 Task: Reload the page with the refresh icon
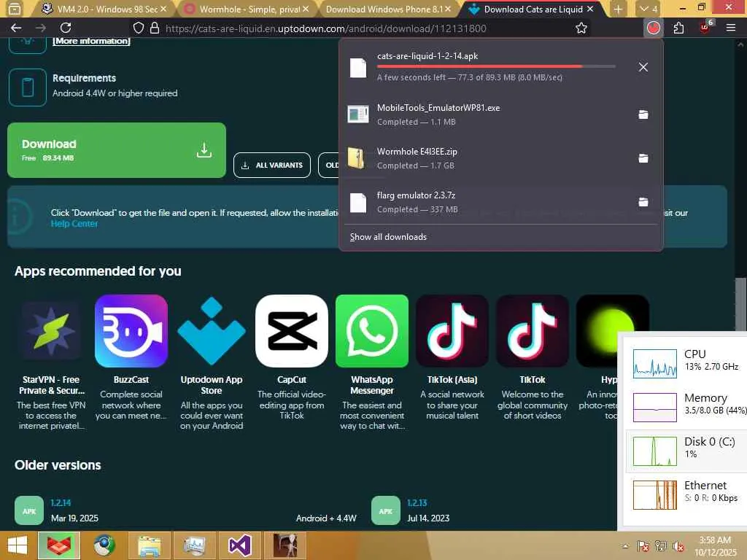pyautogui.click(x=66, y=28)
